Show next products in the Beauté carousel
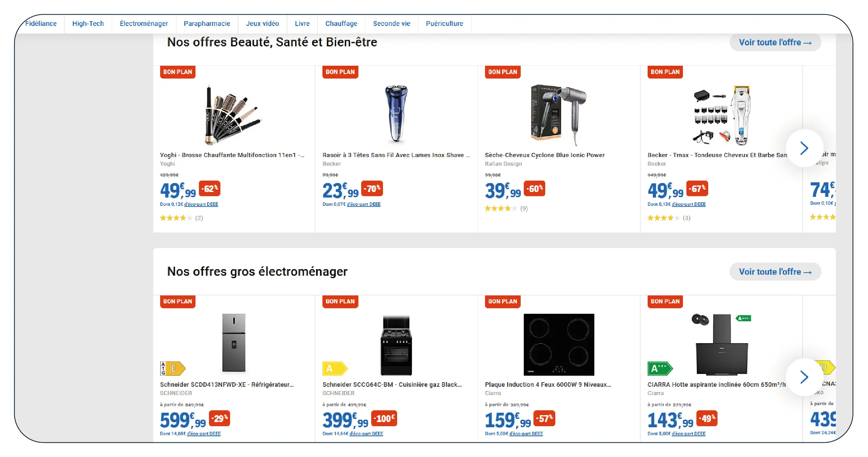 pos(804,148)
